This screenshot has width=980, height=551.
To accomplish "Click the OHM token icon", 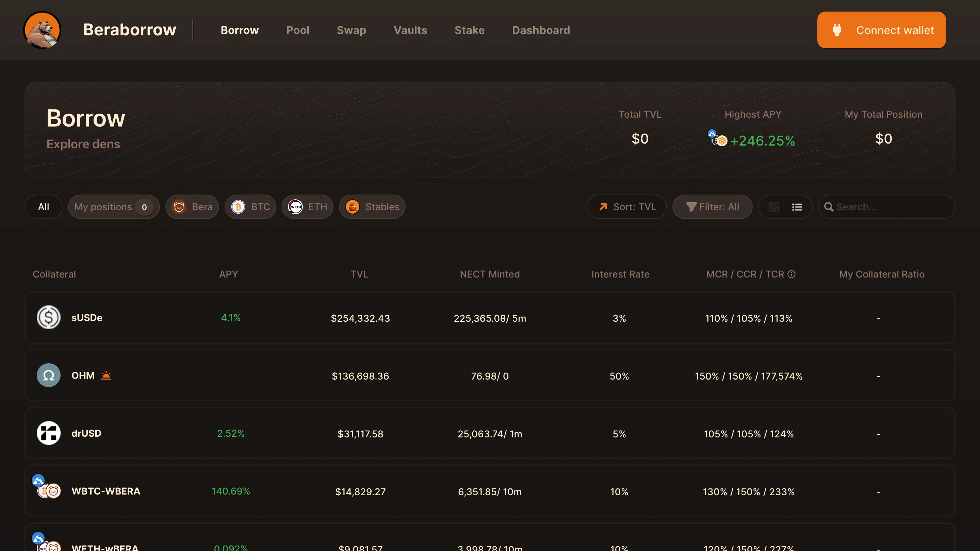I will tap(49, 375).
